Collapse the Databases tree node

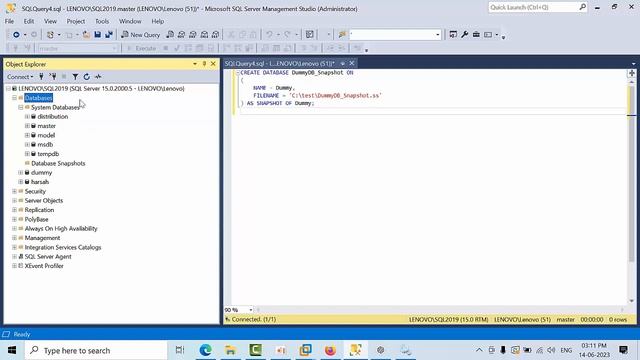pyautogui.click(x=14, y=98)
